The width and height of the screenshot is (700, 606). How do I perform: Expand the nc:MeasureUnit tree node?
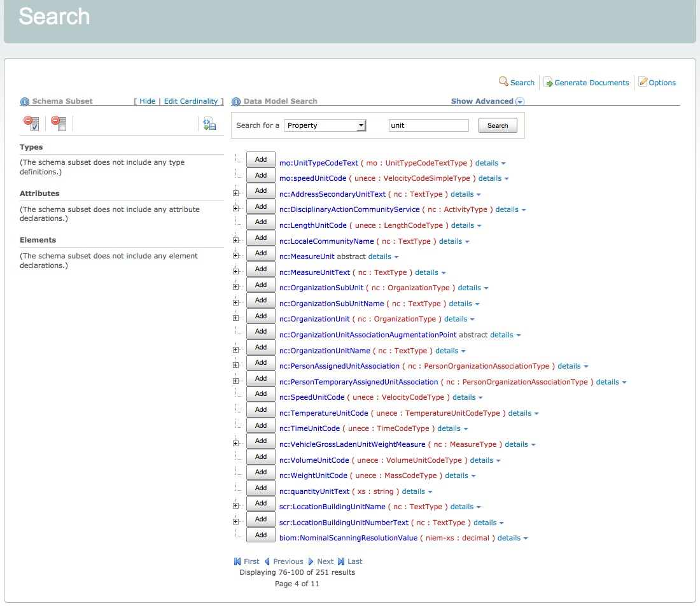click(x=235, y=256)
